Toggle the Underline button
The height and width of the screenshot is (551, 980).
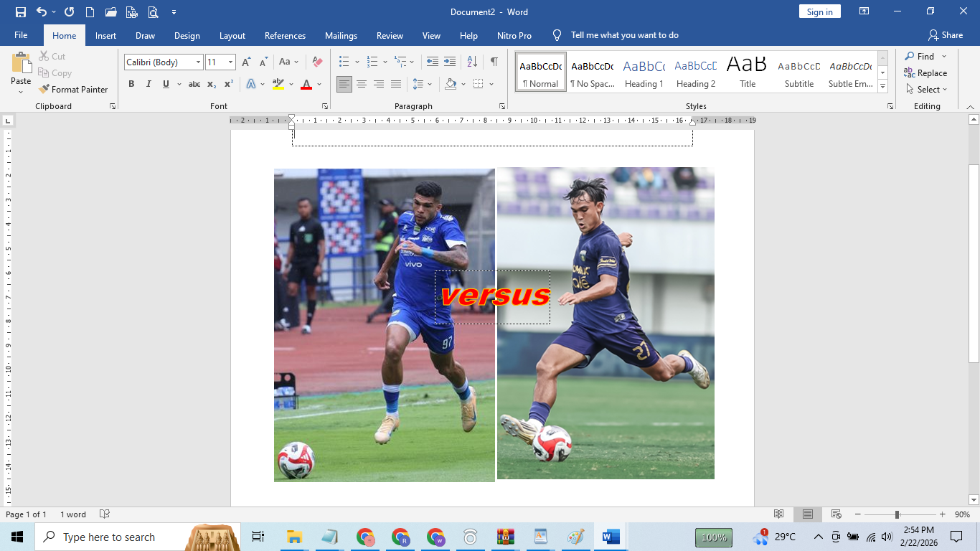[164, 84]
